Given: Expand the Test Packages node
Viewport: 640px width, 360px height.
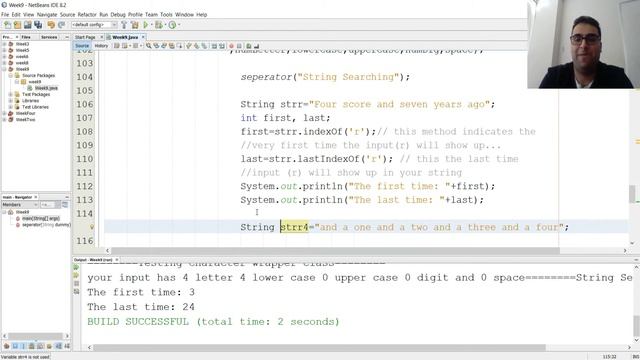Looking at the screenshot, I should click(11, 94).
